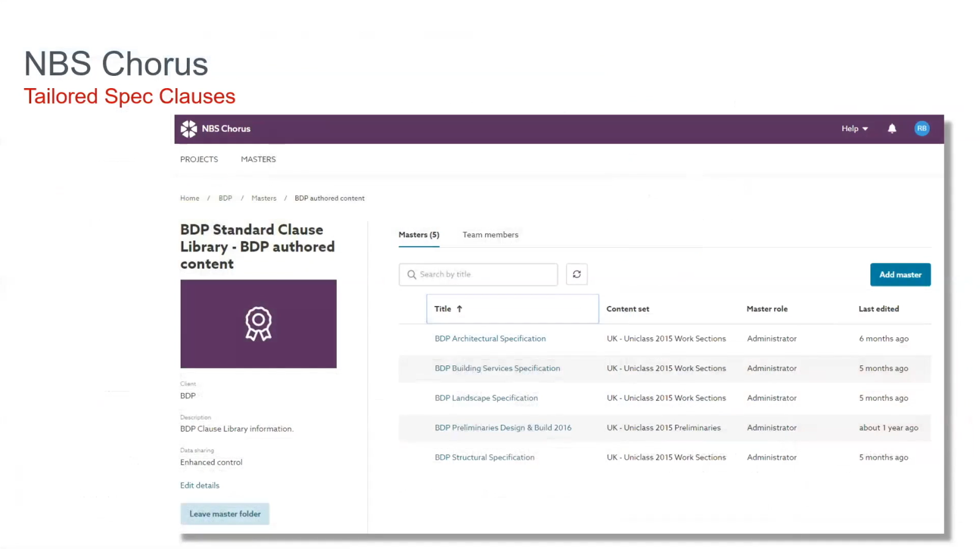
Task: Expand the Help dropdown
Action: pyautogui.click(x=854, y=129)
